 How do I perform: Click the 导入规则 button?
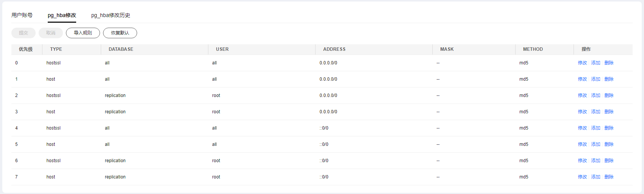pyautogui.click(x=83, y=33)
